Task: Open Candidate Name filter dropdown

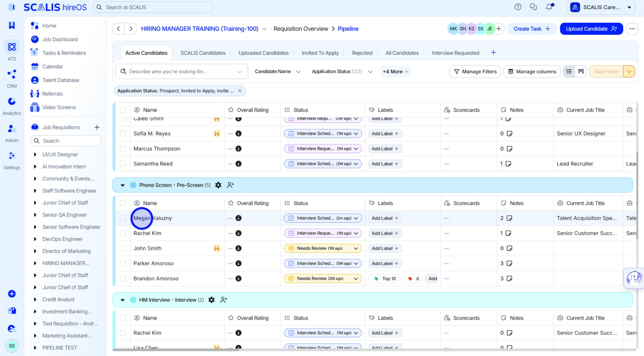Action: (x=277, y=71)
